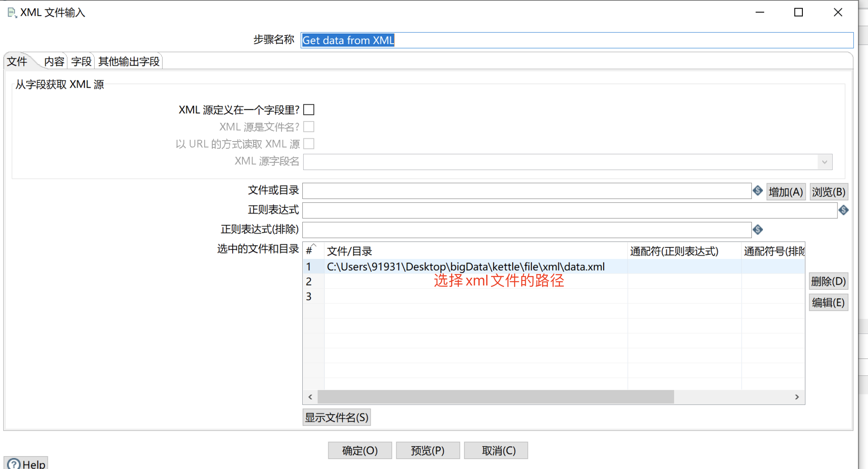Click the 增加(A) button
868x469 pixels.
tap(786, 191)
